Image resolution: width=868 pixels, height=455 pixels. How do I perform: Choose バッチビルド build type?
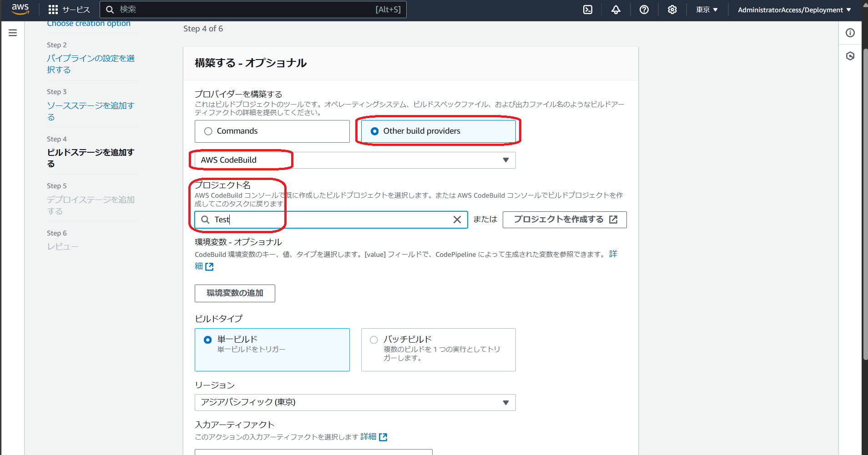coord(373,340)
